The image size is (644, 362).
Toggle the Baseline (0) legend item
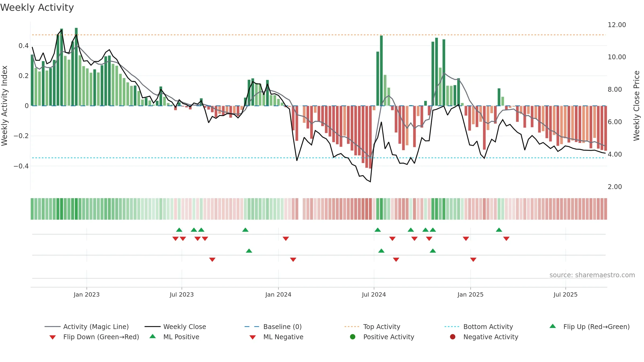[273, 327]
